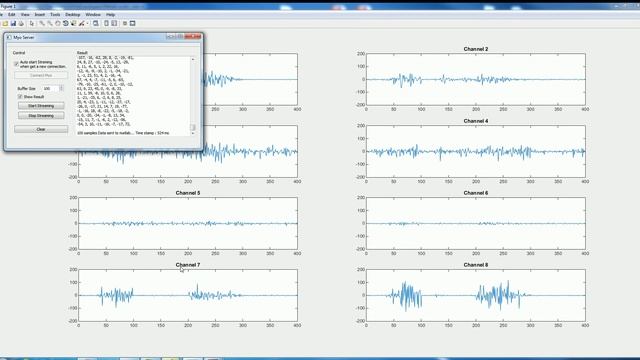Click the Link Plot toolbar icon

[x=96, y=24]
